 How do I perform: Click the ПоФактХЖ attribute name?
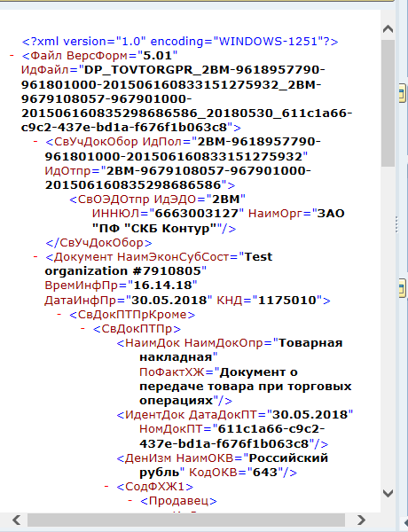171,372
